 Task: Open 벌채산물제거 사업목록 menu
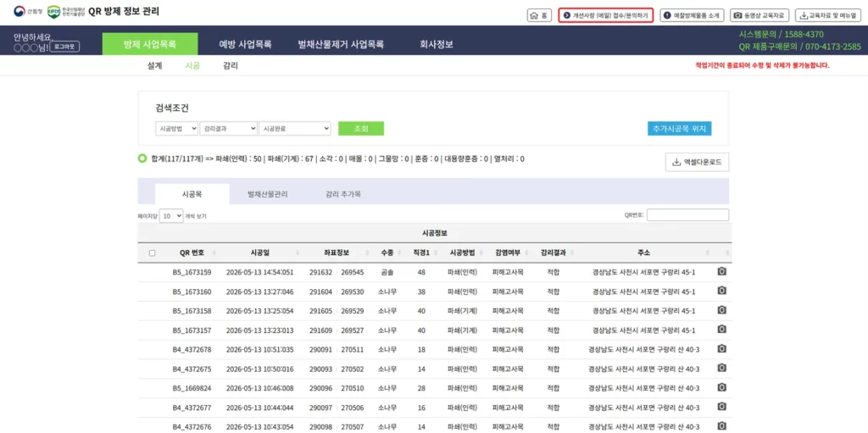pyautogui.click(x=341, y=44)
